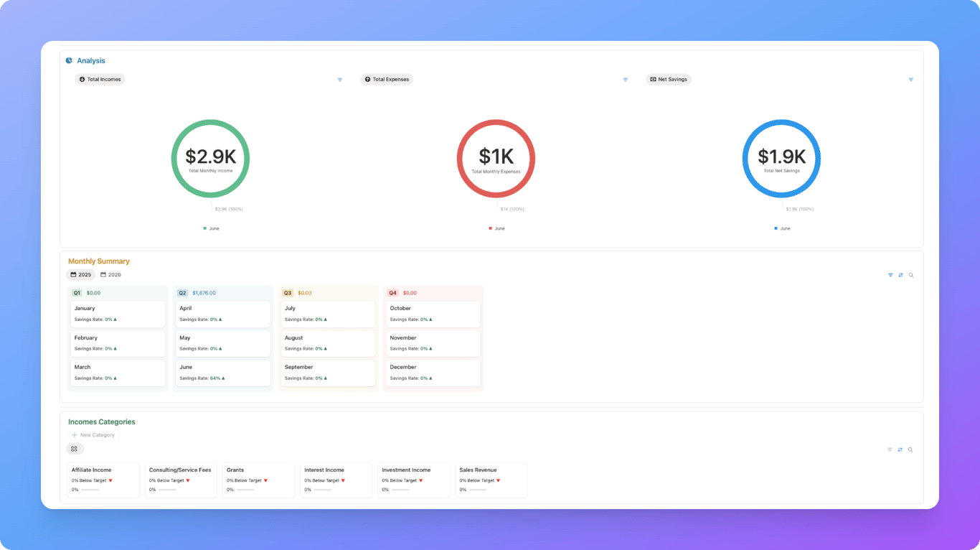
Task: Open the June month card
Action: 223,373
